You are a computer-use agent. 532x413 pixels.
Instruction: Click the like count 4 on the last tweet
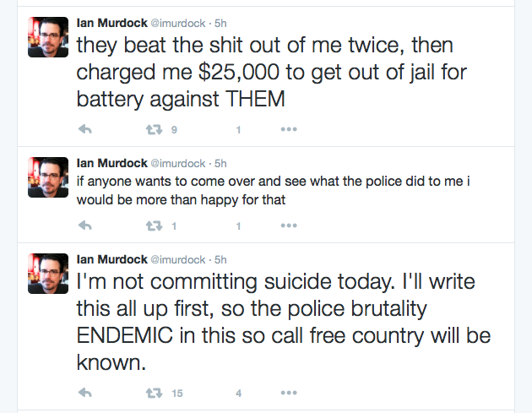239,393
